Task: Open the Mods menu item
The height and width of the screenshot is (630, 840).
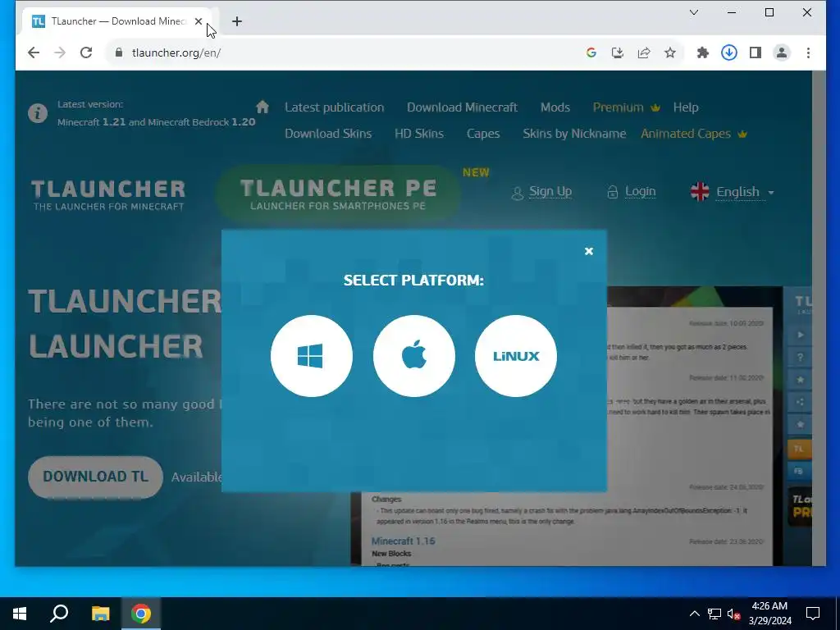Action: (555, 107)
